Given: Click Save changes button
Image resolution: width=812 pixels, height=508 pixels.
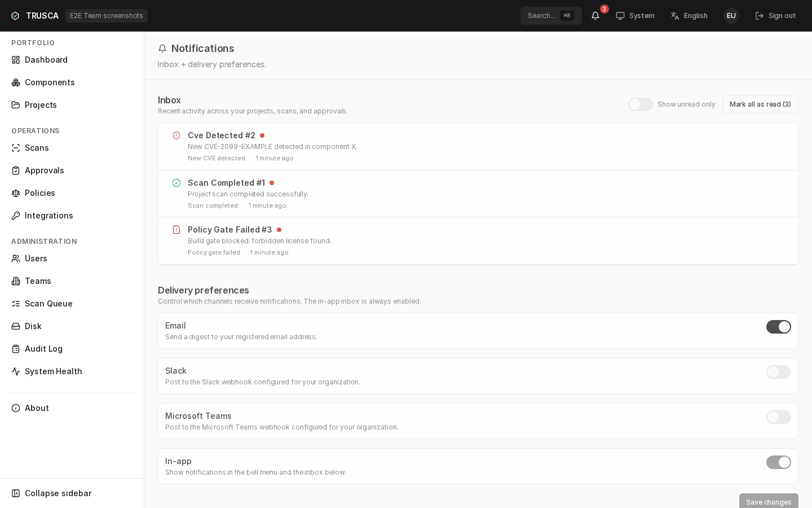Looking at the screenshot, I should point(769,501).
